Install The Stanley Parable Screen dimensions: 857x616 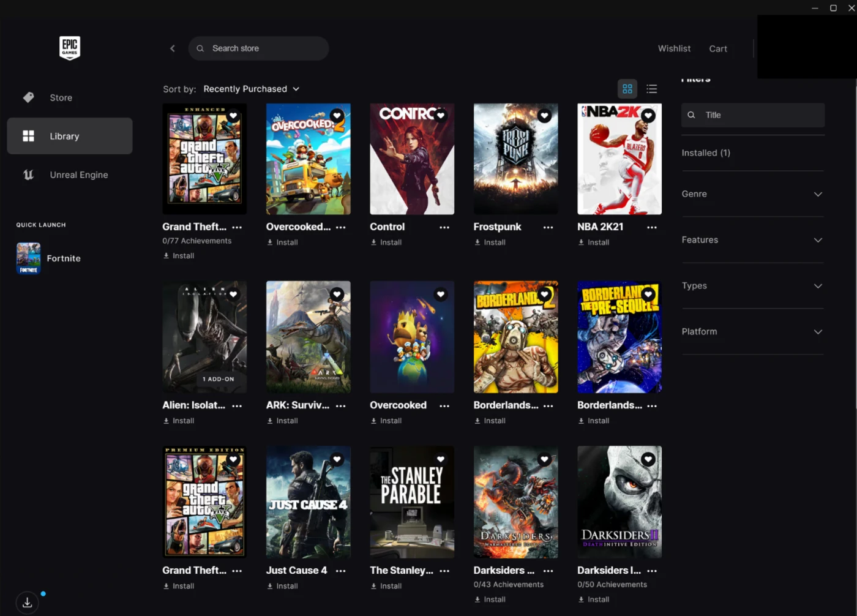click(386, 586)
